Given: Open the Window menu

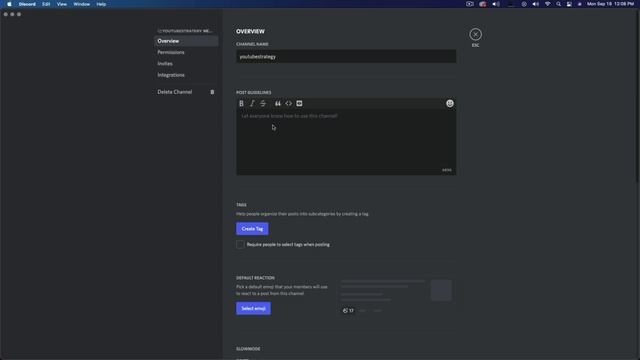Looking at the screenshot, I should pos(82,4).
